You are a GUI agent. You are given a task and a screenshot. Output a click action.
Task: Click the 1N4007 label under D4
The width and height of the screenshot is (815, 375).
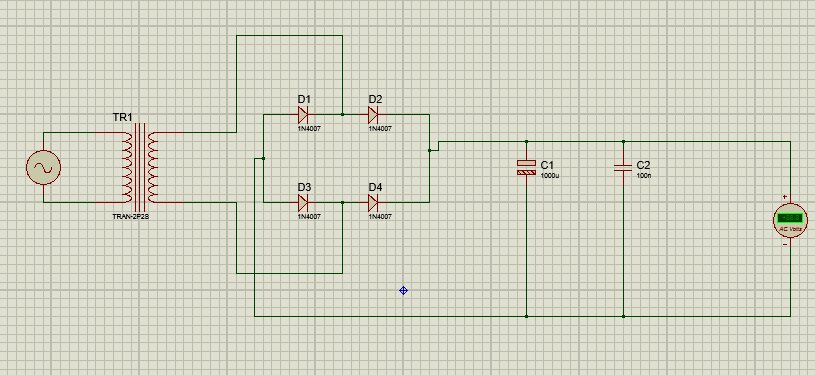tap(380, 216)
